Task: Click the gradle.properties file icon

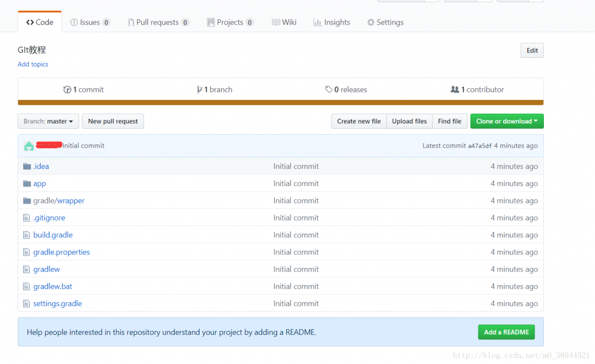Action: pos(26,252)
